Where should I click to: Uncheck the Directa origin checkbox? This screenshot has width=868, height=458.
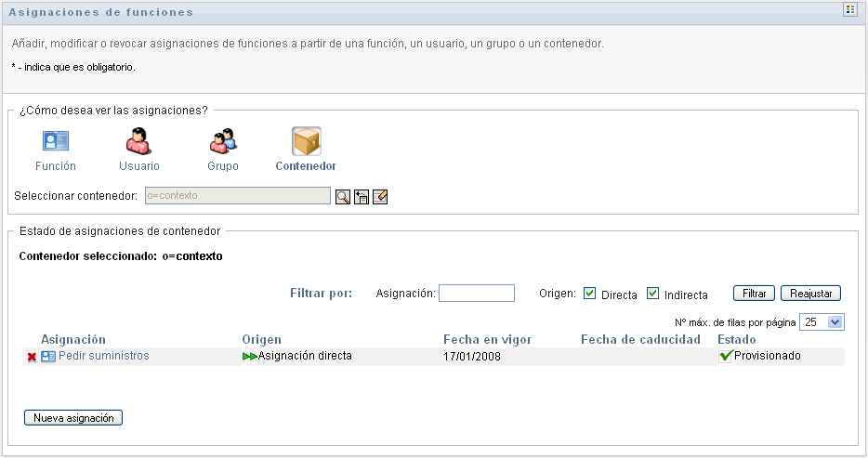[x=589, y=294]
